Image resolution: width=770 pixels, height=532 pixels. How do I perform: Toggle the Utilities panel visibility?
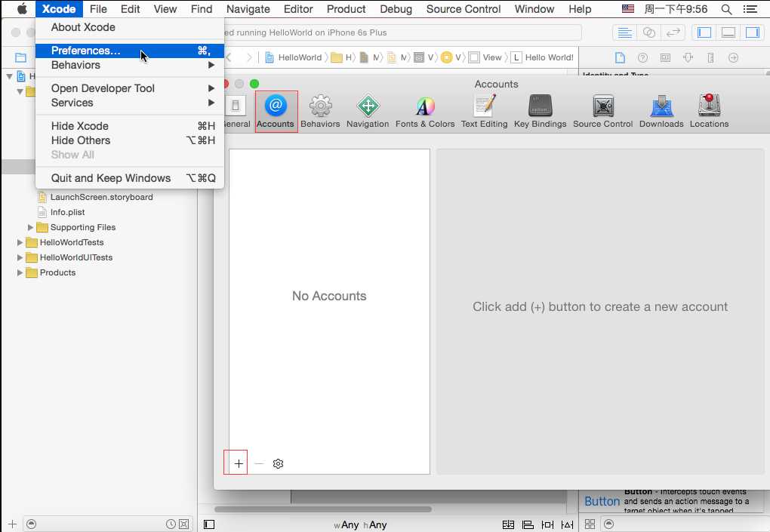tap(753, 33)
